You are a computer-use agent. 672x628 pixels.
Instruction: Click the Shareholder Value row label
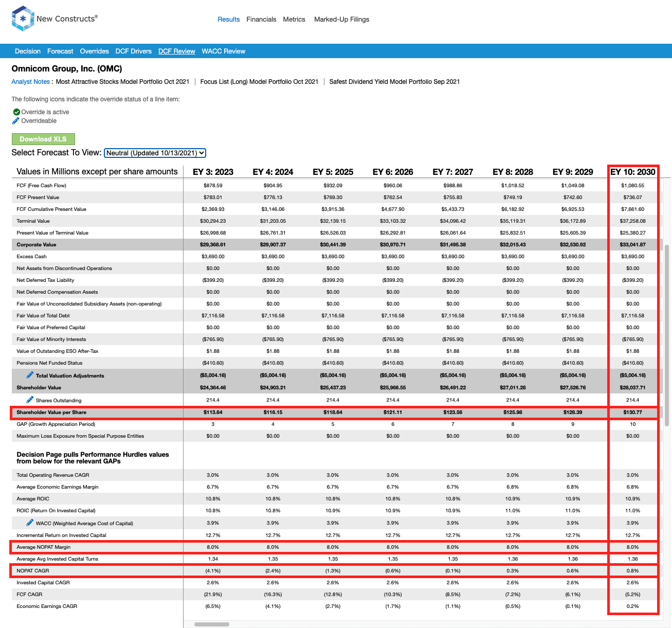coord(39,388)
